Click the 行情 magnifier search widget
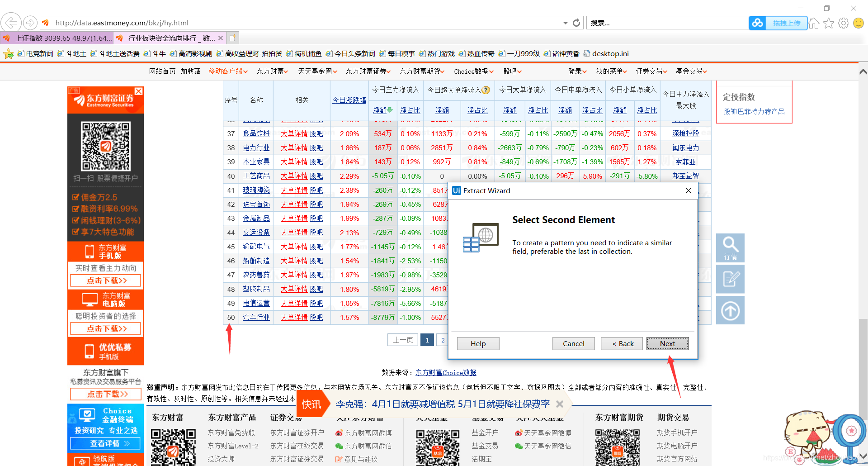The image size is (868, 466). pos(730,248)
